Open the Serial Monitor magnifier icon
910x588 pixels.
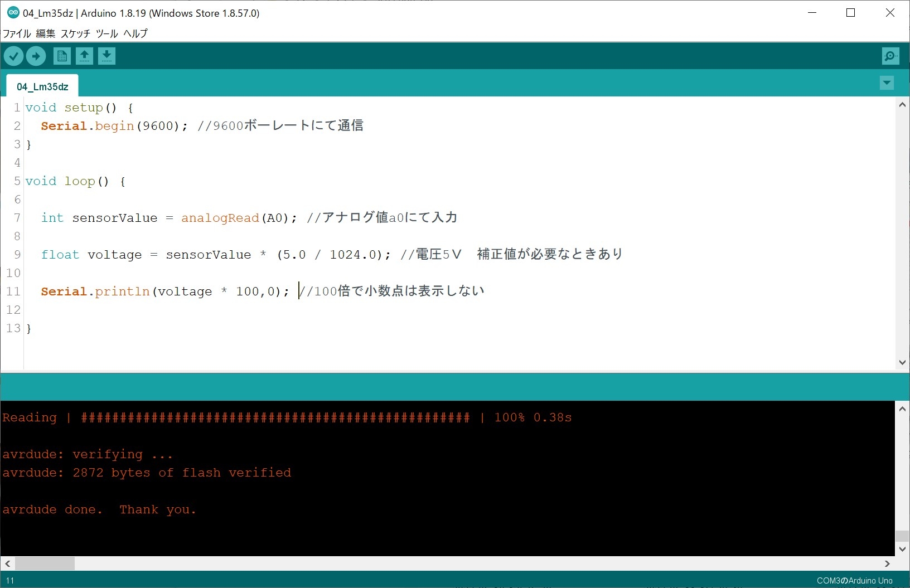click(890, 56)
